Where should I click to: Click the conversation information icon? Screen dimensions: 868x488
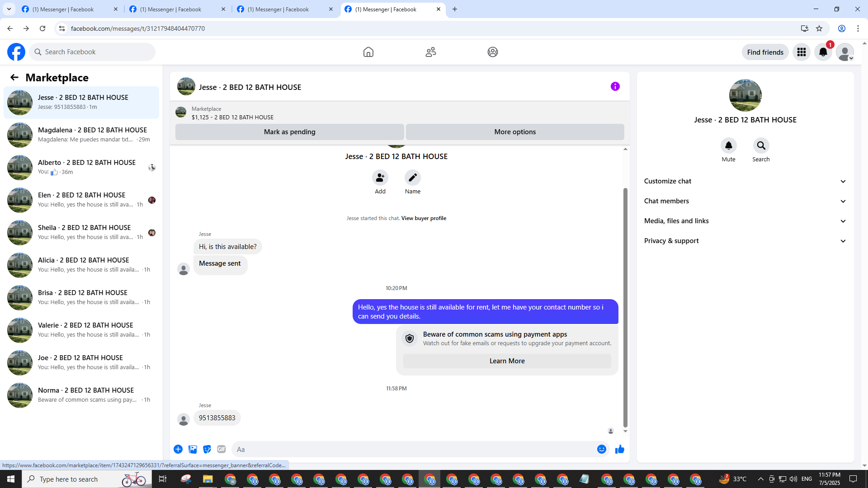(615, 86)
